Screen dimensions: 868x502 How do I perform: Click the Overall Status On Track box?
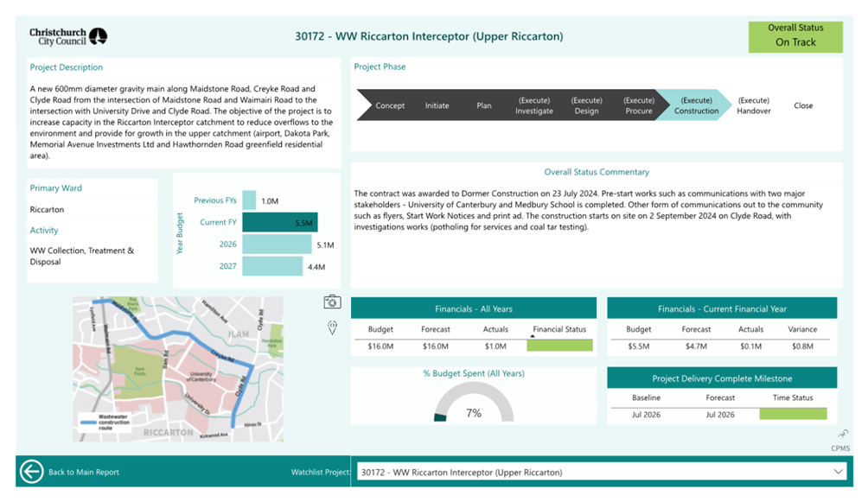click(795, 37)
